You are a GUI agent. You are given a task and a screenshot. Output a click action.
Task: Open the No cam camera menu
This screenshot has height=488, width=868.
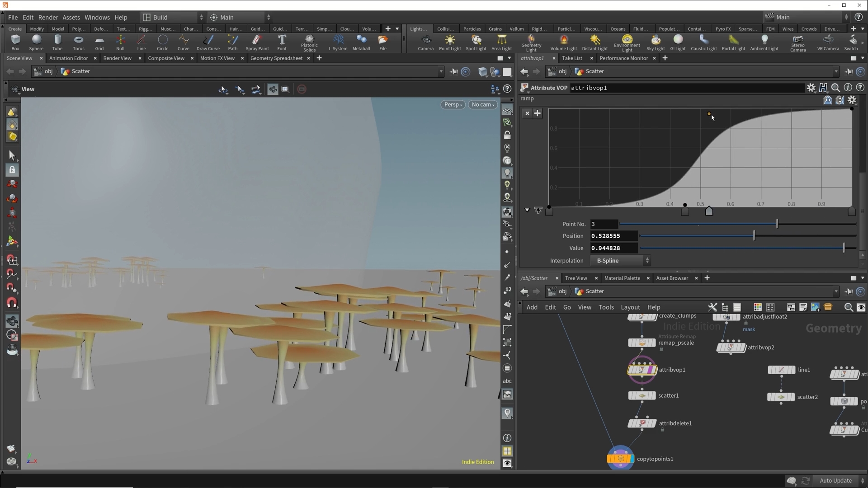tap(483, 104)
